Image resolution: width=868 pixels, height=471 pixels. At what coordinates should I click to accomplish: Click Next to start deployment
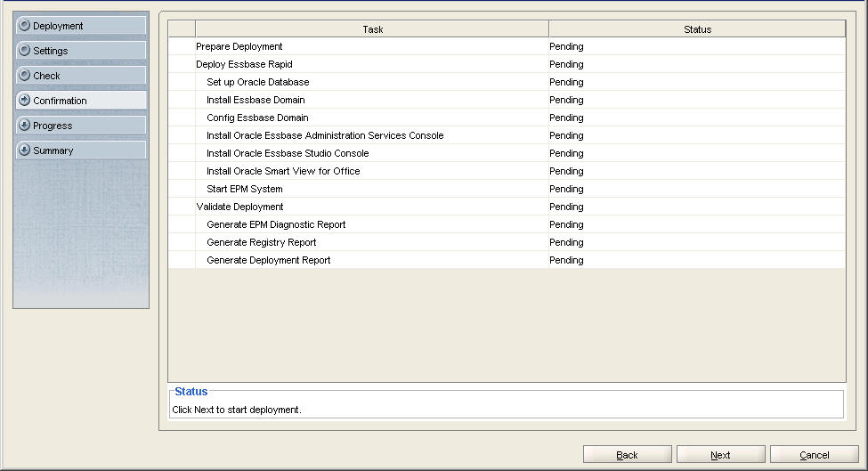pos(721,454)
